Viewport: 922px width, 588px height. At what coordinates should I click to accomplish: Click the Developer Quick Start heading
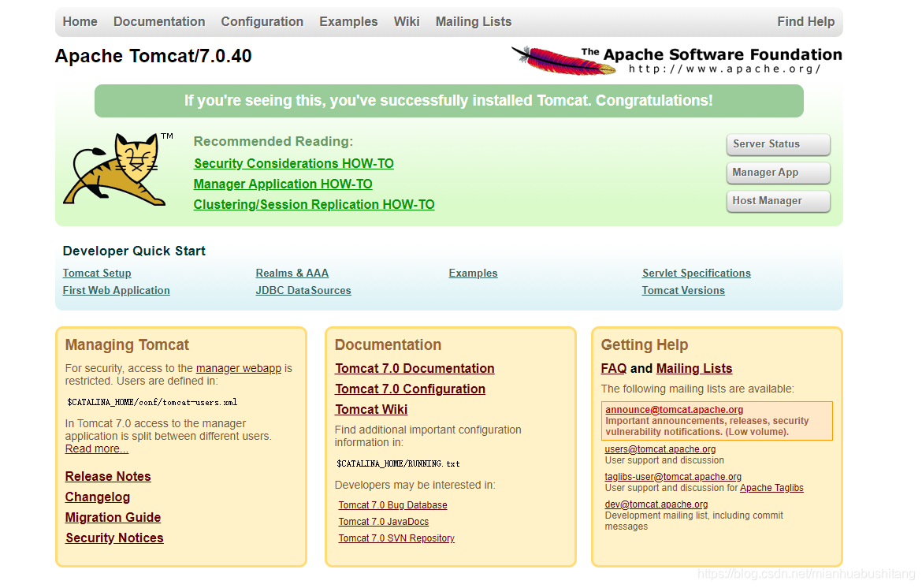click(134, 251)
